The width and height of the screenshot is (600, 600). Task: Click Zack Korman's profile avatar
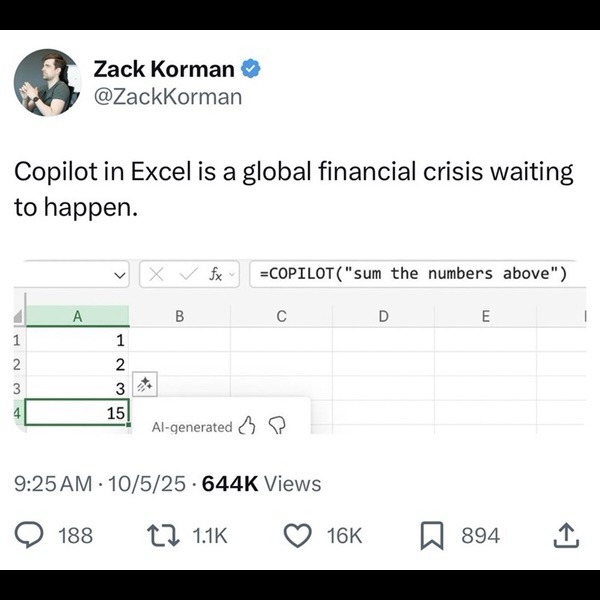[47, 83]
